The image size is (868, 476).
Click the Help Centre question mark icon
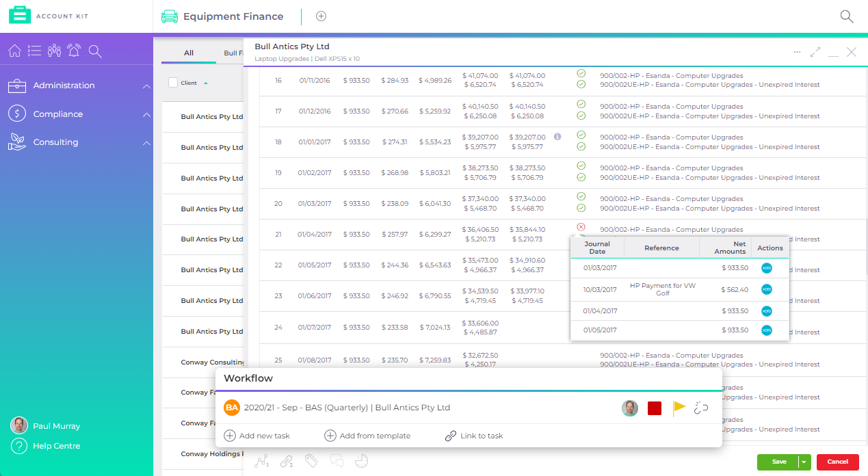pos(19,446)
